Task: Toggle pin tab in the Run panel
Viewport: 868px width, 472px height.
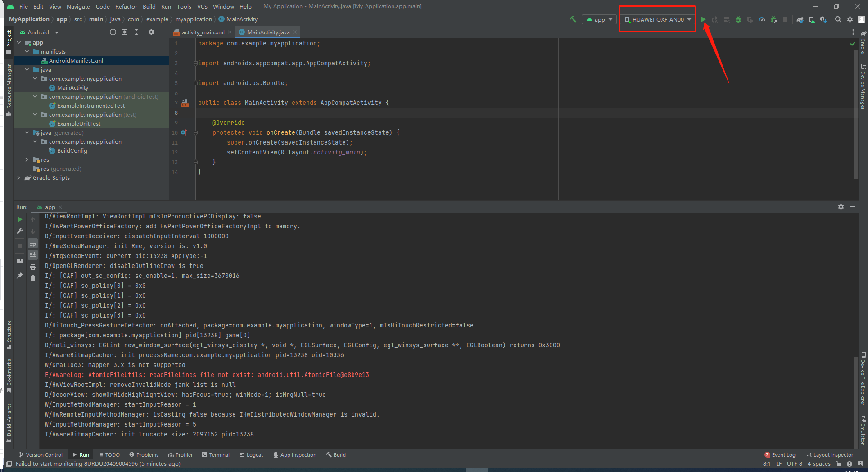Action: click(20, 275)
